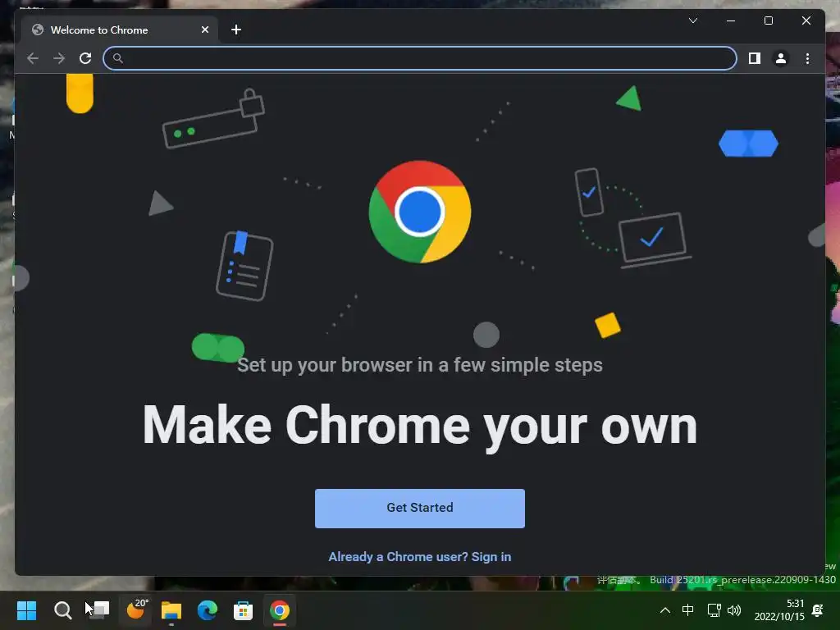Viewport: 840px width, 630px height.
Task: Open the Windows Start menu
Action: pos(26,610)
